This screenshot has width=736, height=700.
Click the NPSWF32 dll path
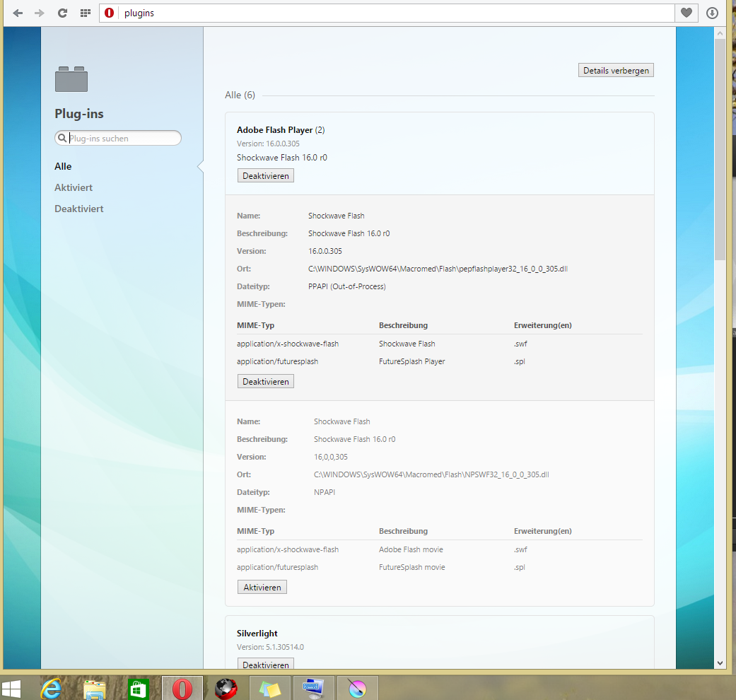pos(431,474)
